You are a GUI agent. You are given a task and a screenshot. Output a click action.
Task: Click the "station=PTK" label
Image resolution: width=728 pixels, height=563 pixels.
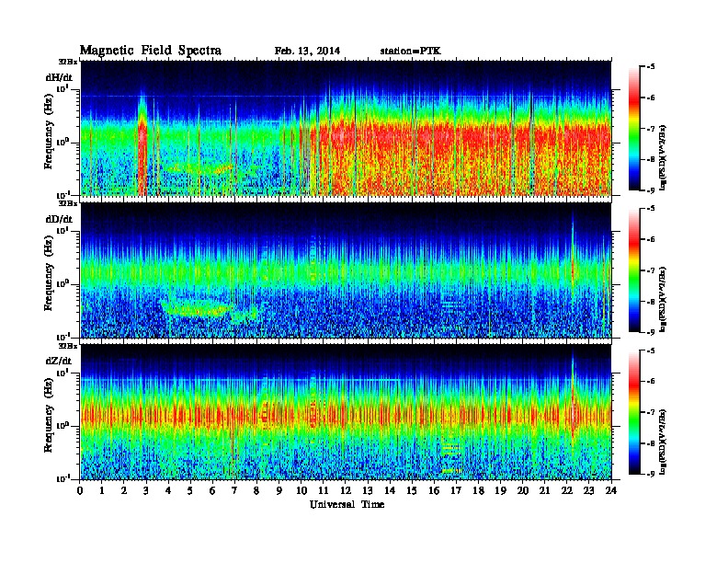click(410, 51)
